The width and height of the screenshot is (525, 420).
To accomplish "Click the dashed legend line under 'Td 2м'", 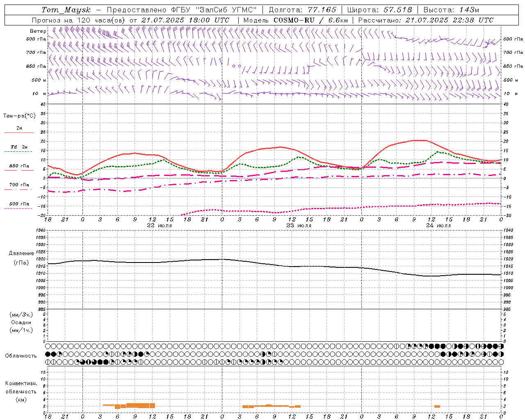I will (x=19, y=152).
